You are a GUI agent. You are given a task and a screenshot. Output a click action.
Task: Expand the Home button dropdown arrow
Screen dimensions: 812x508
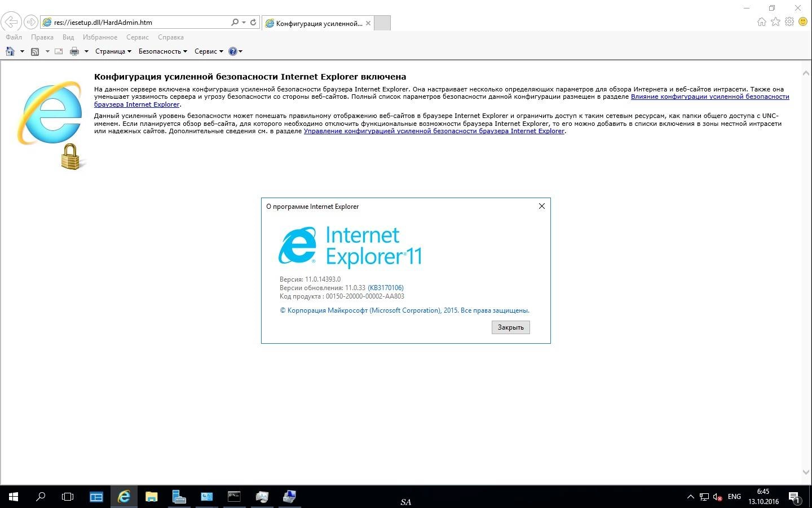pyautogui.click(x=22, y=51)
